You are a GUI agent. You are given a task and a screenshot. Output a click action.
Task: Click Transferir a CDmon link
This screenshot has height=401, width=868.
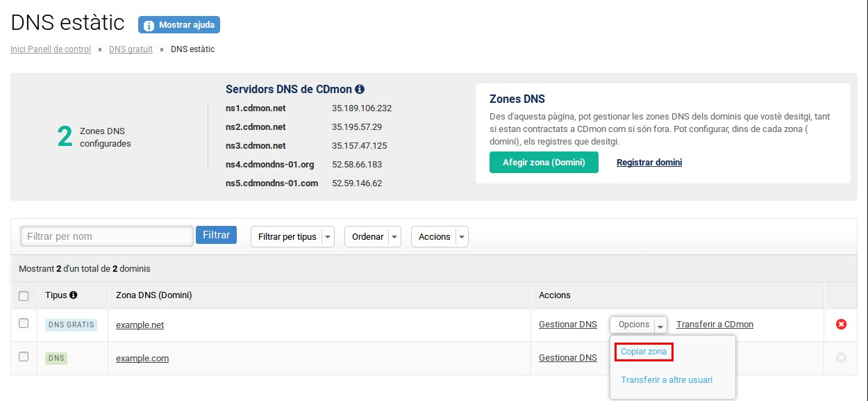pyautogui.click(x=715, y=325)
